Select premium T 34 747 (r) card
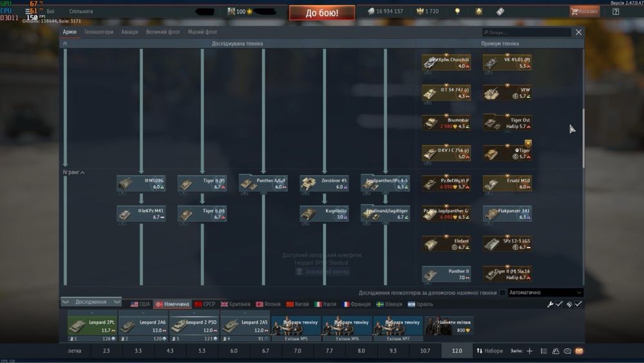Screen dimensions: 644x363 (x=446, y=93)
